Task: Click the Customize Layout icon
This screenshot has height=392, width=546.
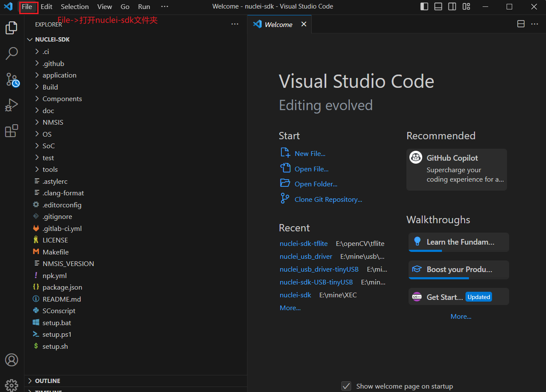Action: tap(466, 6)
